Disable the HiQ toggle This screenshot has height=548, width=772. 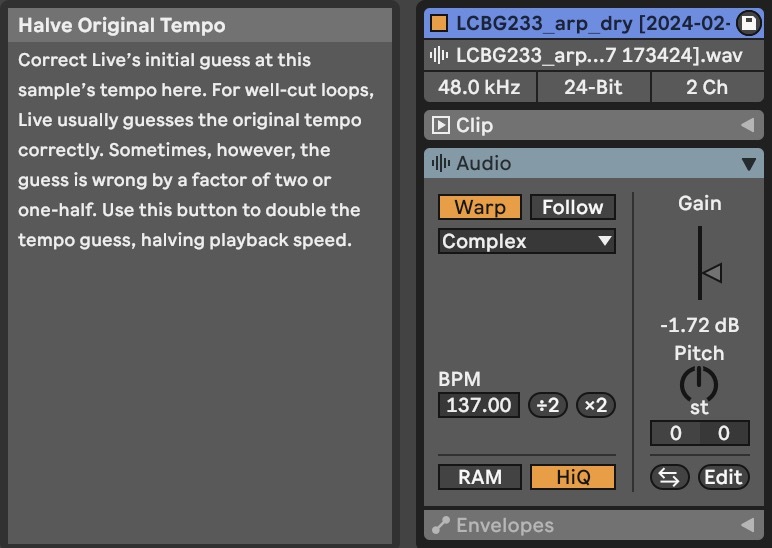[572, 477]
